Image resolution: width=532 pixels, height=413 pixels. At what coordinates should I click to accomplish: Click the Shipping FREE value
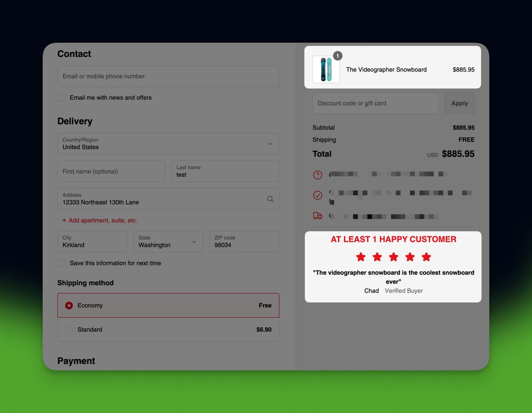(466, 140)
